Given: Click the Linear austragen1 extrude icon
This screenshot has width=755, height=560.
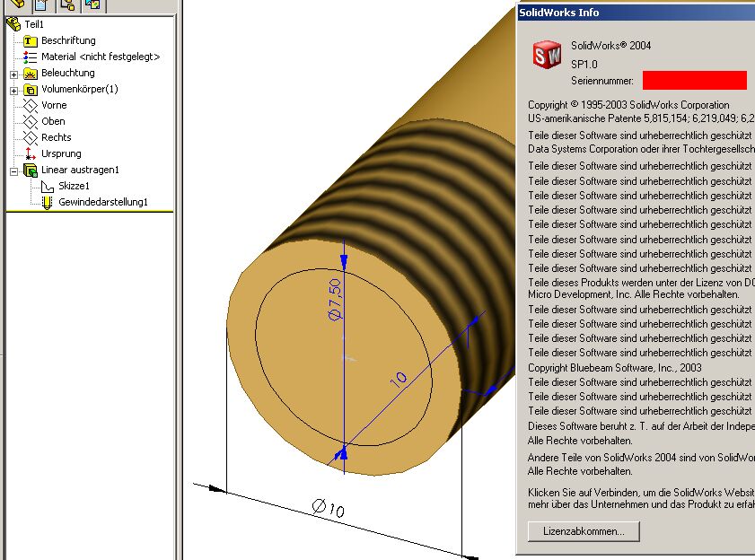Looking at the screenshot, I should pos(31,170).
